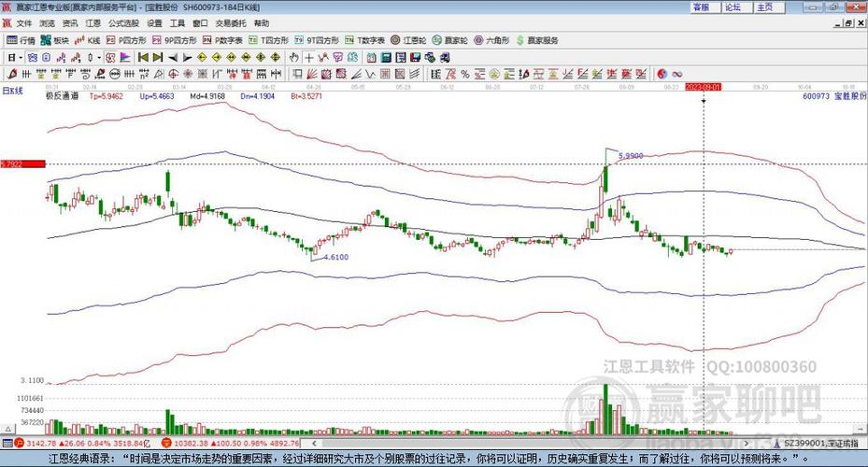868x467 pixels.
Task: Click the Tp=5.9462 indicator value
Action: pyautogui.click(x=107, y=96)
